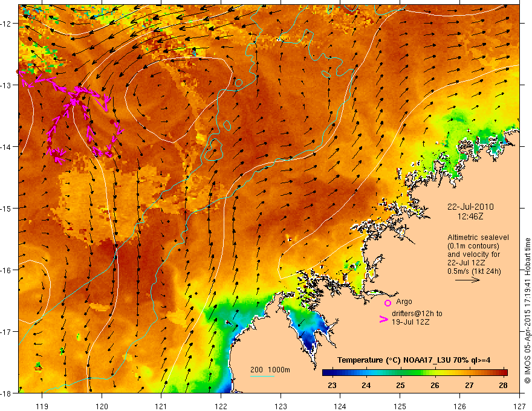Click colorbar tick label 26

[x=435, y=385]
